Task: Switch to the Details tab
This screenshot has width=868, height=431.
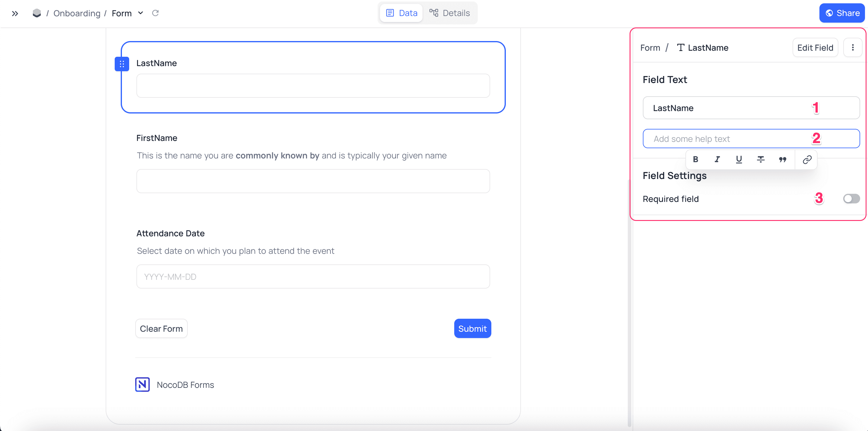Action: tap(450, 13)
